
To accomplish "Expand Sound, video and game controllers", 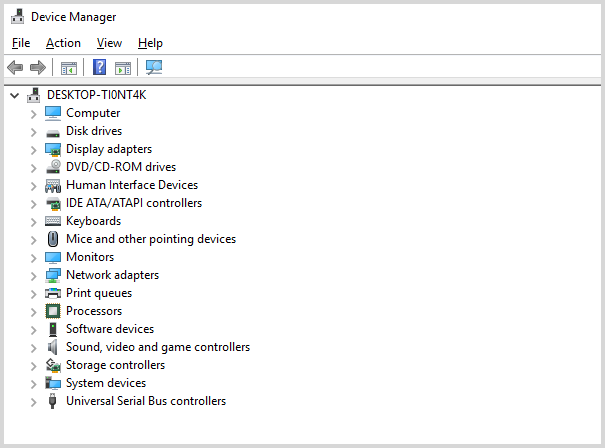I will pyautogui.click(x=34, y=348).
